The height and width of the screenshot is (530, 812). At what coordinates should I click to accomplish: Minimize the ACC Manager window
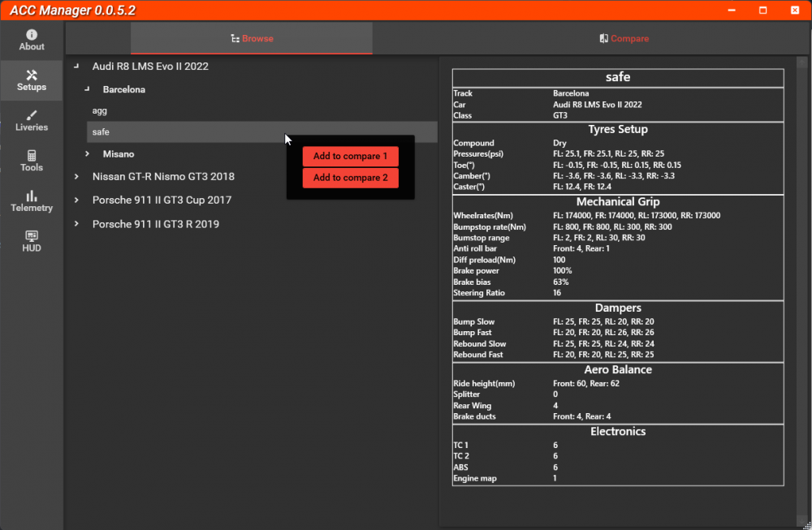coord(732,11)
